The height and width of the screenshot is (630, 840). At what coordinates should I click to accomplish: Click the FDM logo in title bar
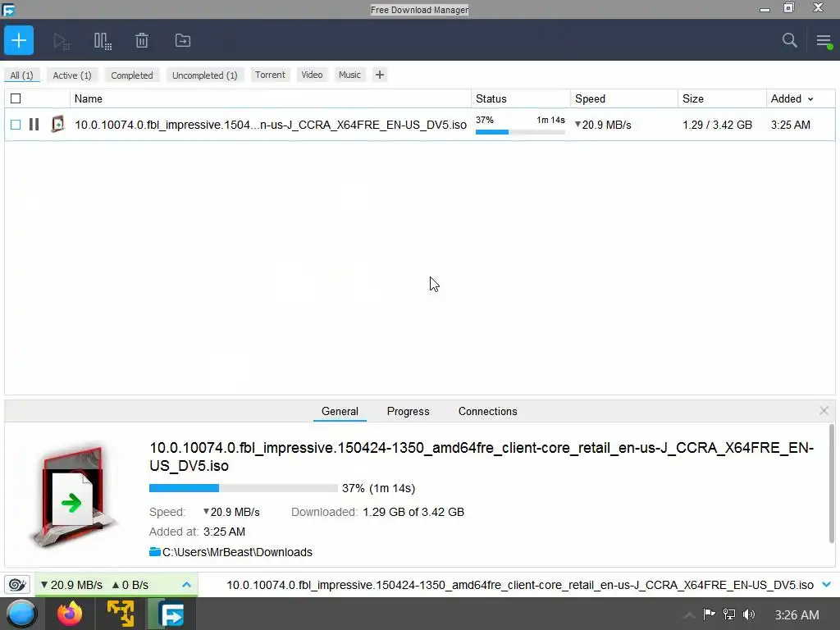pyautogui.click(x=8, y=9)
